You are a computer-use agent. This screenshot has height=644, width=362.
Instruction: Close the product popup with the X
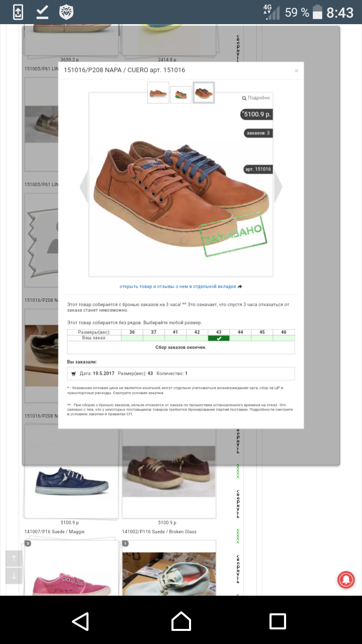pyautogui.click(x=296, y=70)
